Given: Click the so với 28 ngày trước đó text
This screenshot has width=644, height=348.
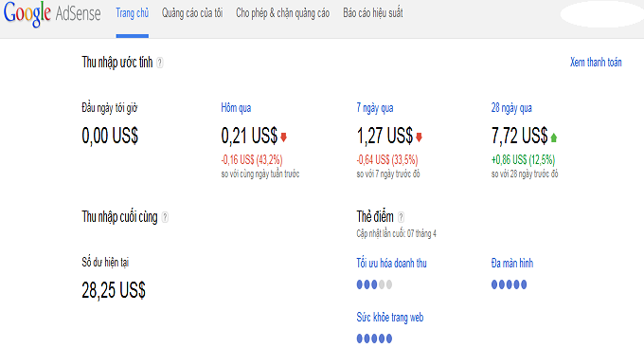Looking at the screenshot, I should (525, 174).
